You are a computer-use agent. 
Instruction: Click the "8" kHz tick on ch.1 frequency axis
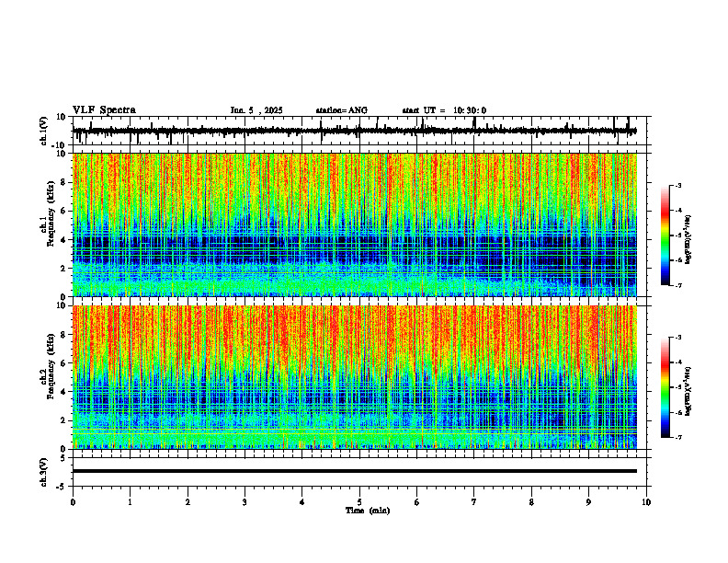[x=64, y=182]
